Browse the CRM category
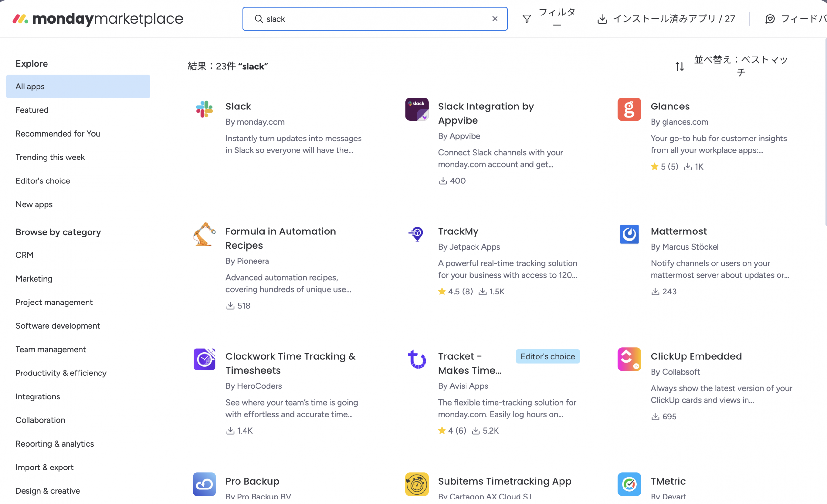The width and height of the screenshot is (827, 504). tap(25, 255)
